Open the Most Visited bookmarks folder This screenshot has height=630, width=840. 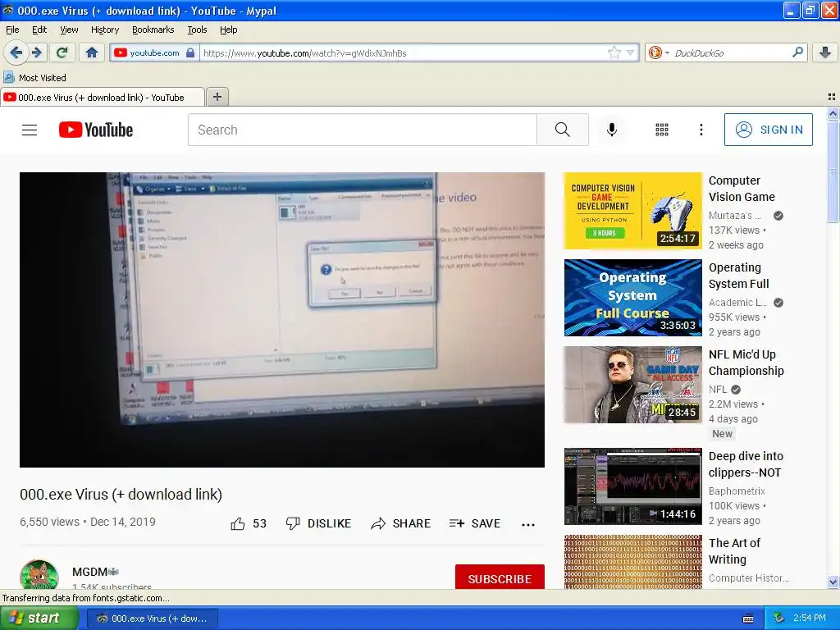coord(34,78)
